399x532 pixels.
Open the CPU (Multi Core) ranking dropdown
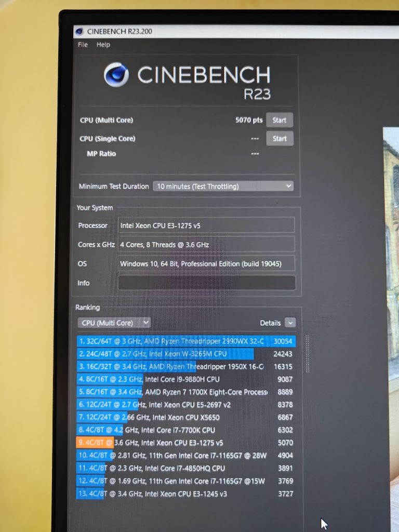pos(114,323)
